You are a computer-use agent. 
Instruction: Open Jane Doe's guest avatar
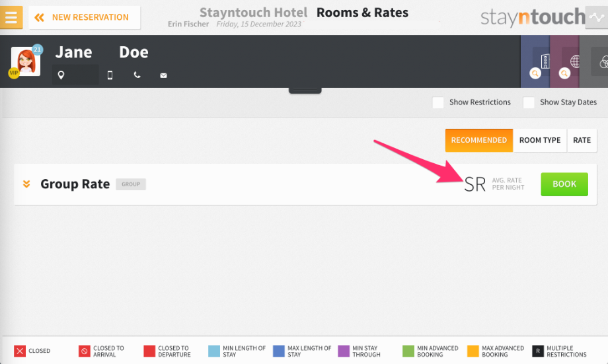point(26,61)
